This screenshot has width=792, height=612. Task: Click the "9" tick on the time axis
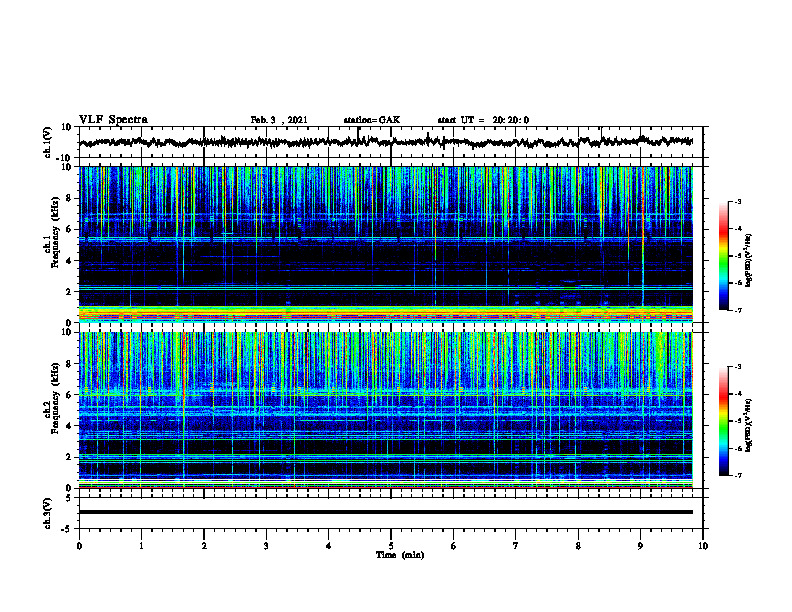[640, 546]
